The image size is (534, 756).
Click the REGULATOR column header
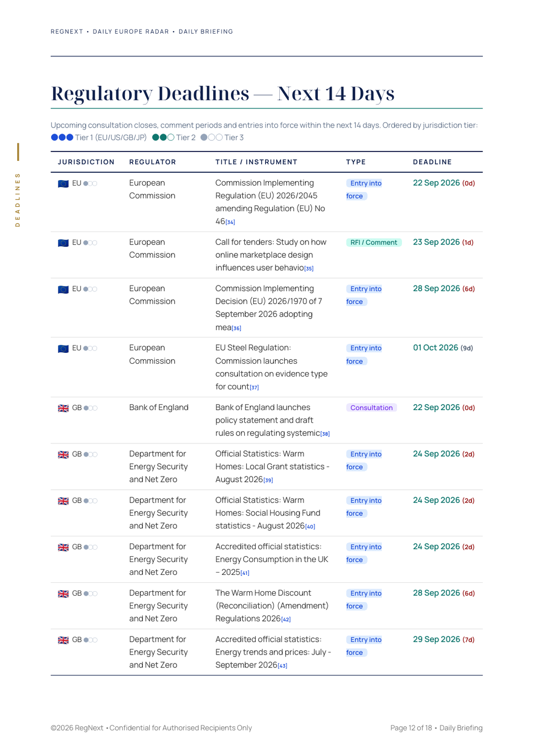point(153,162)
